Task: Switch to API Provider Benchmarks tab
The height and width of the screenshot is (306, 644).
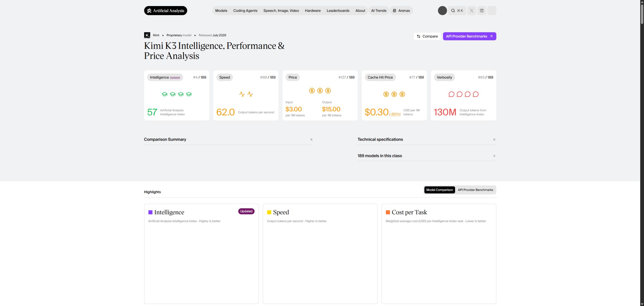Action: [475, 190]
